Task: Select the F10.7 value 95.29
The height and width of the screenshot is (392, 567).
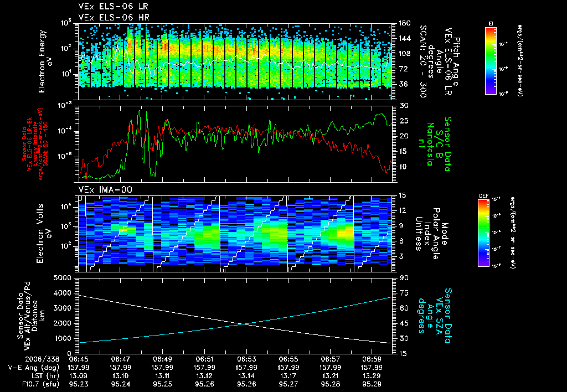Action: (x=372, y=384)
